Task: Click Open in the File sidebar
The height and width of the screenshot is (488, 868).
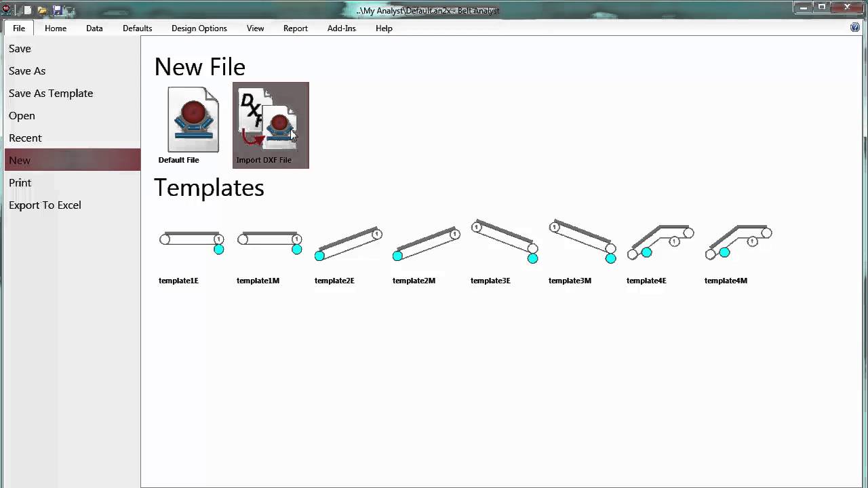Action: pyautogui.click(x=72, y=116)
